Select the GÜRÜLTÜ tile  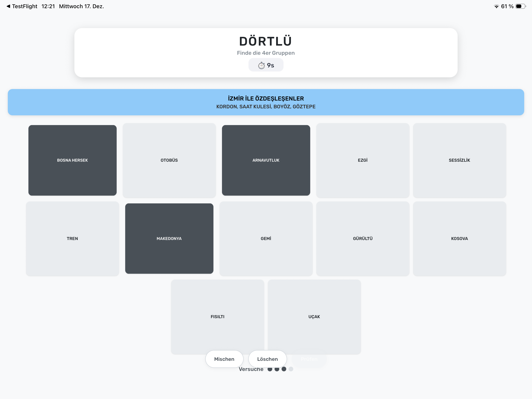[363, 238]
